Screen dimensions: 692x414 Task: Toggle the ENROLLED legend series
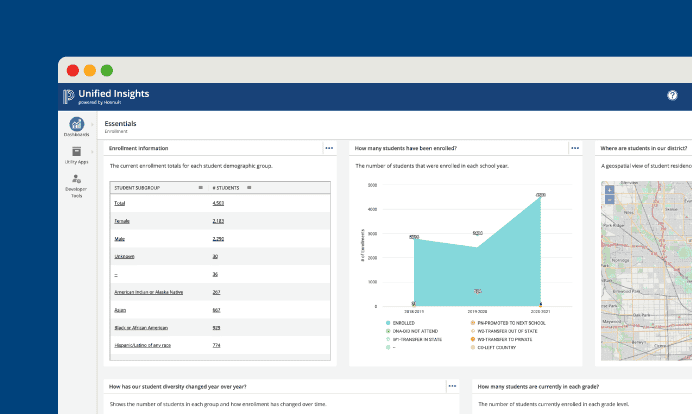tap(400, 323)
